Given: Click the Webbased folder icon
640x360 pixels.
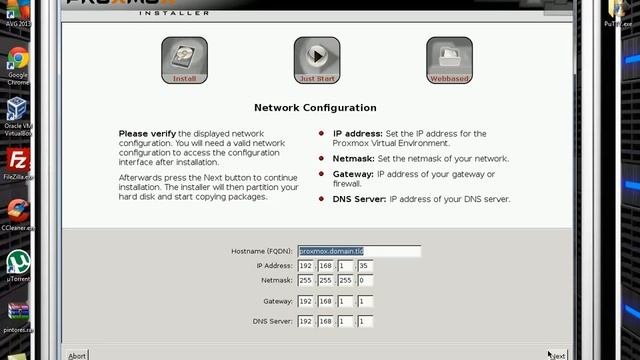Looking at the screenshot, I should click(x=449, y=60).
